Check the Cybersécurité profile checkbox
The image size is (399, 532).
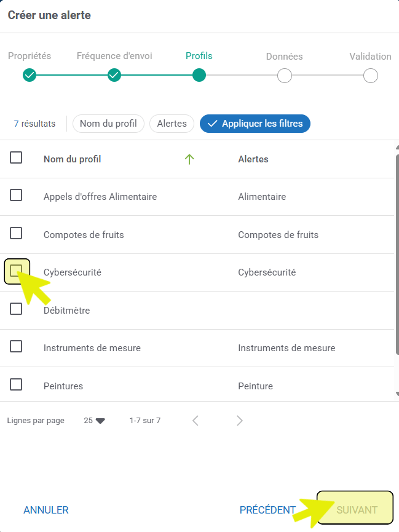click(17, 271)
